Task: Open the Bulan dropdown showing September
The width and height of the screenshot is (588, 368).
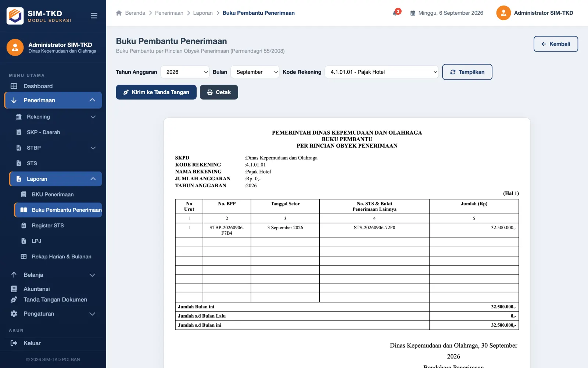Action: coord(255,72)
